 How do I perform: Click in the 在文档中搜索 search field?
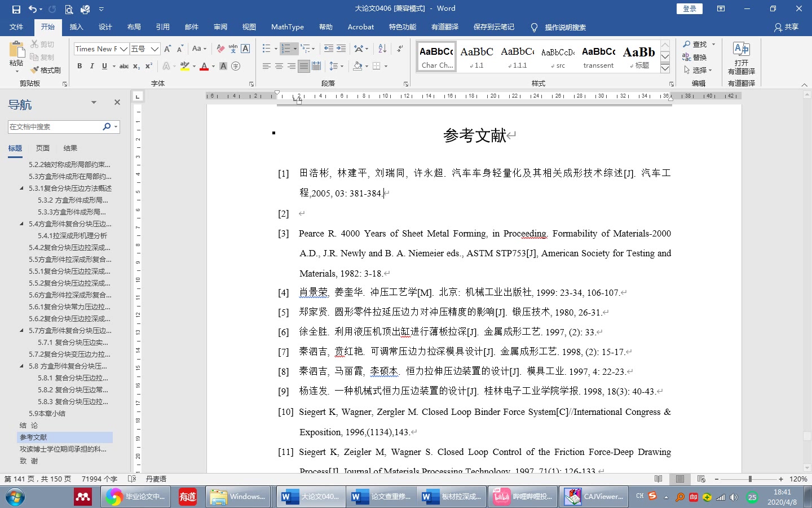tap(55, 127)
